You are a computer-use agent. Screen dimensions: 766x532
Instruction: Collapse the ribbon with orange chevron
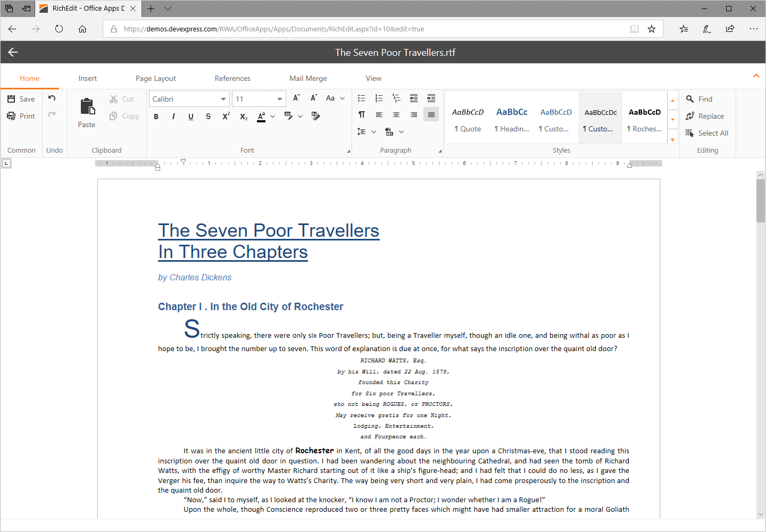coord(756,76)
